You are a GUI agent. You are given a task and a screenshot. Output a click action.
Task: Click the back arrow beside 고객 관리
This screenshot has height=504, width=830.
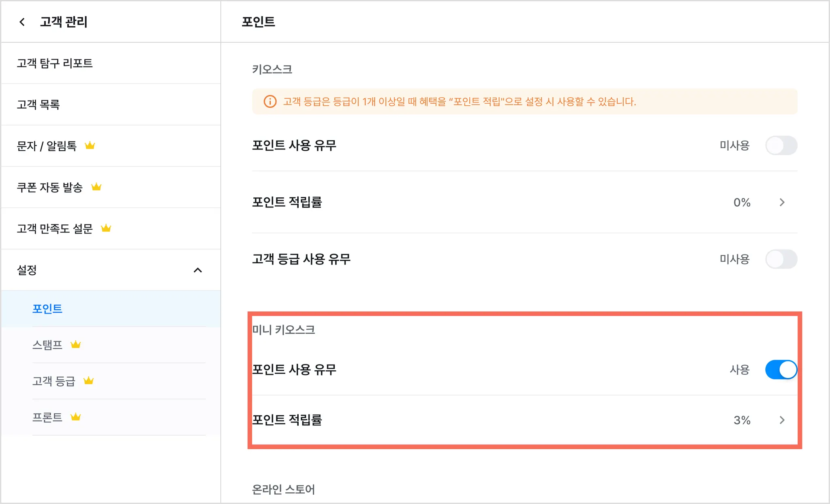pos(22,22)
